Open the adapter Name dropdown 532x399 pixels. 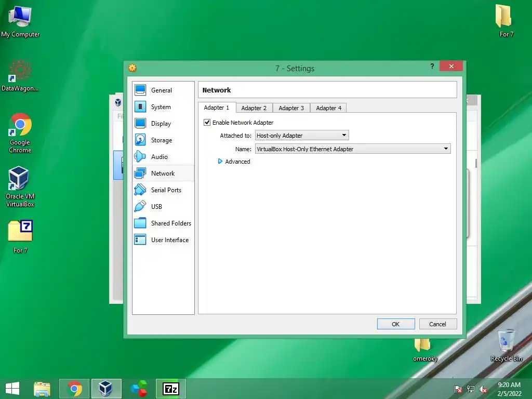tap(353, 149)
